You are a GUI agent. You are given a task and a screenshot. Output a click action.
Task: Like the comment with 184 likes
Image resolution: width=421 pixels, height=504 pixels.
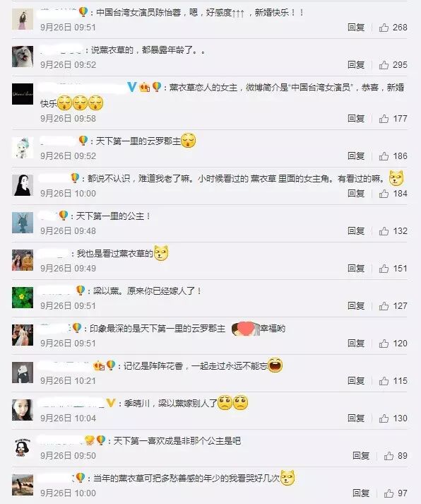click(384, 194)
